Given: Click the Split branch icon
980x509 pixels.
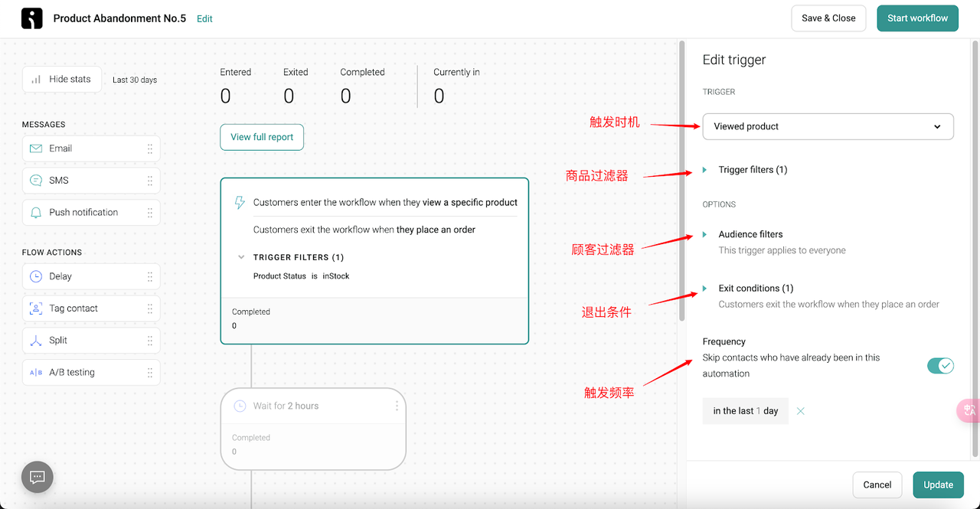Looking at the screenshot, I should pyautogui.click(x=36, y=341).
